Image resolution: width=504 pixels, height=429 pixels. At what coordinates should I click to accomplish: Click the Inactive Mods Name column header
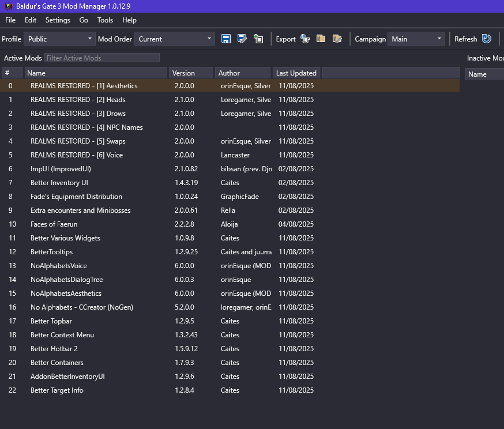tap(484, 74)
